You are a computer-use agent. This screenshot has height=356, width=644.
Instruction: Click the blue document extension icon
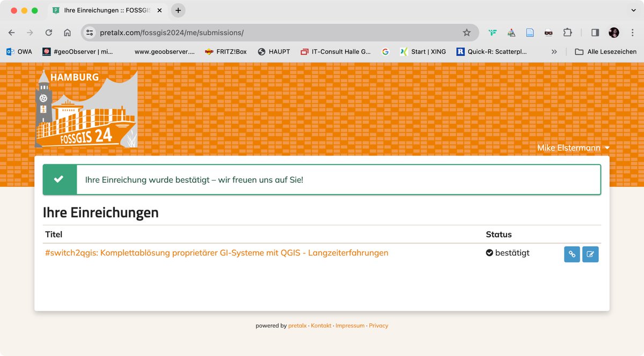(x=530, y=33)
